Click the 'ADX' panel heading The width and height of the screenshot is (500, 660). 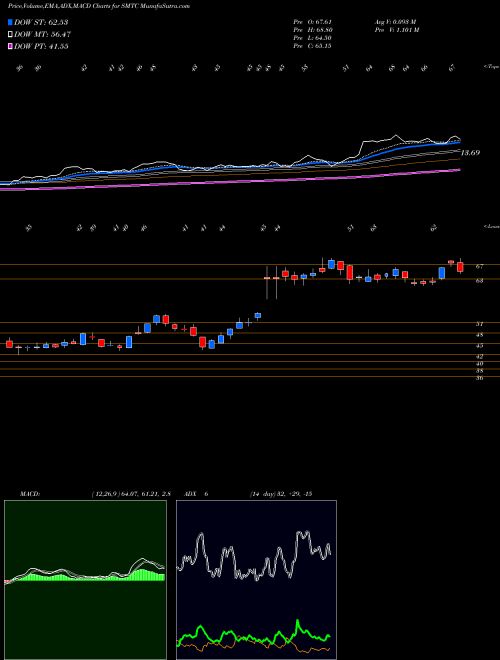point(190,494)
